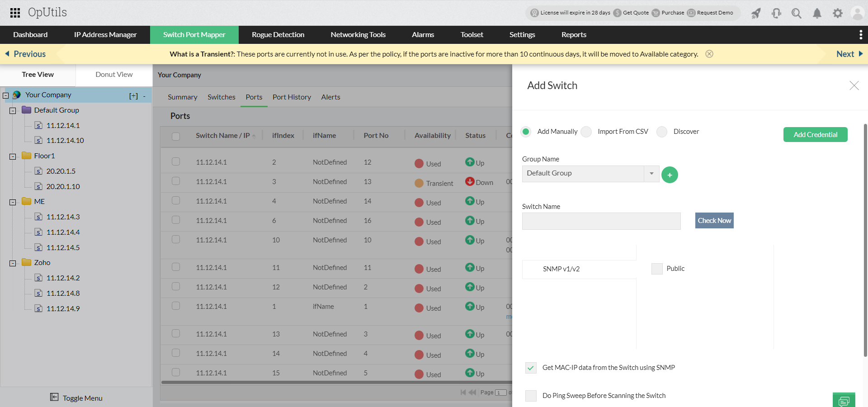
Task: Tick the Public credential checkbox
Action: click(x=657, y=269)
